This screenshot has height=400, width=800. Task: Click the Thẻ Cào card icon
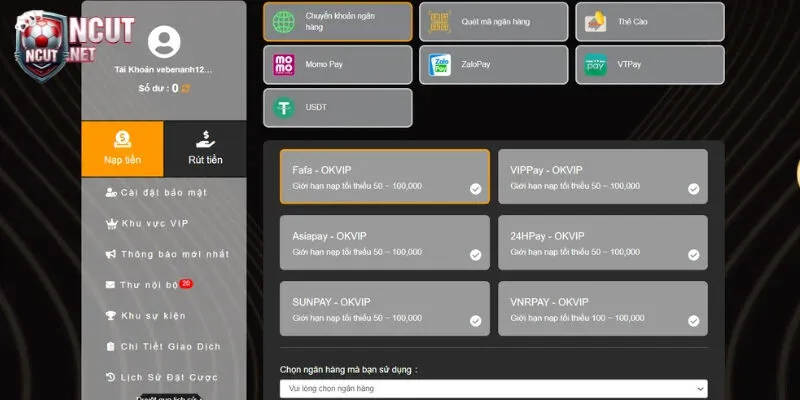click(596, 21)
